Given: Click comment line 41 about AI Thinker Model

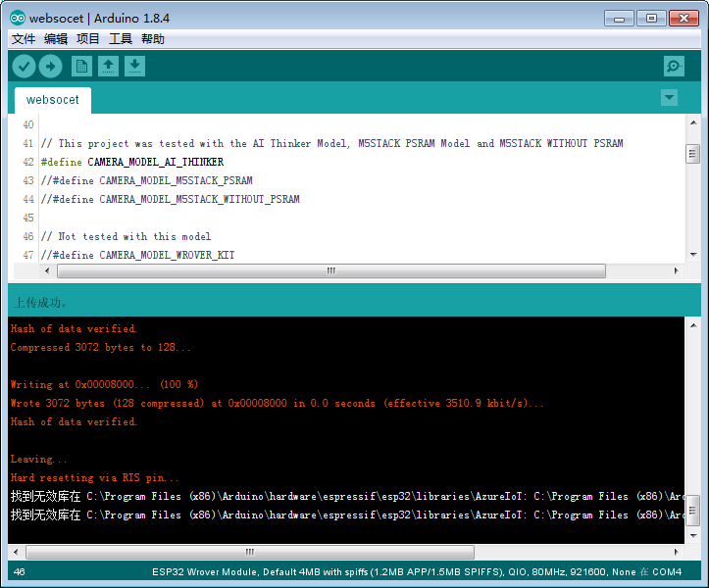Looking at the screenshot, I should [x=331, y=143].
